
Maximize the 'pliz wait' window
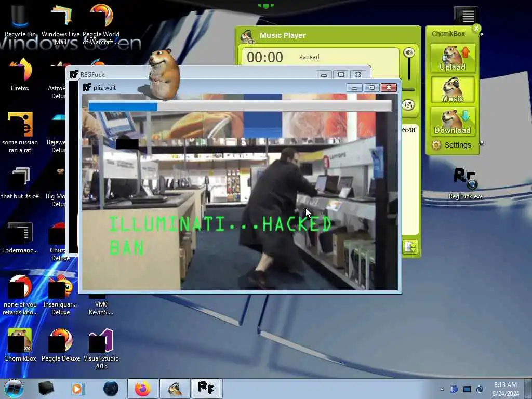click(371, 87)
